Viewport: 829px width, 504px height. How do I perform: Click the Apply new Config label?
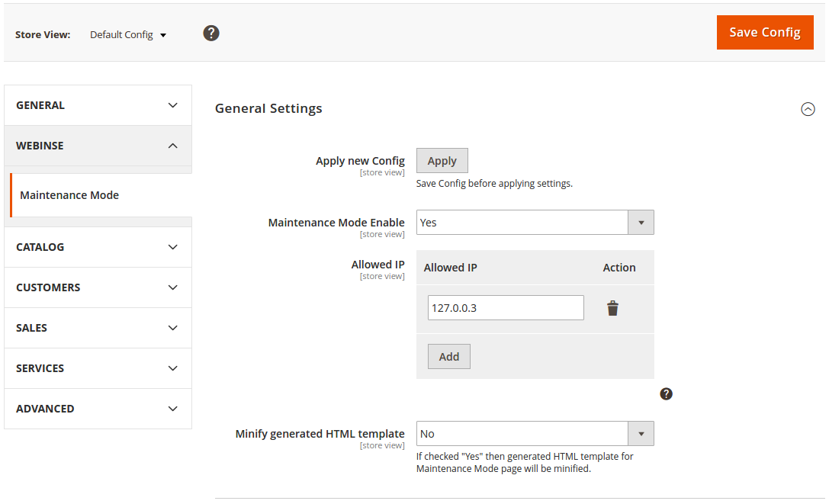[360, 161]
